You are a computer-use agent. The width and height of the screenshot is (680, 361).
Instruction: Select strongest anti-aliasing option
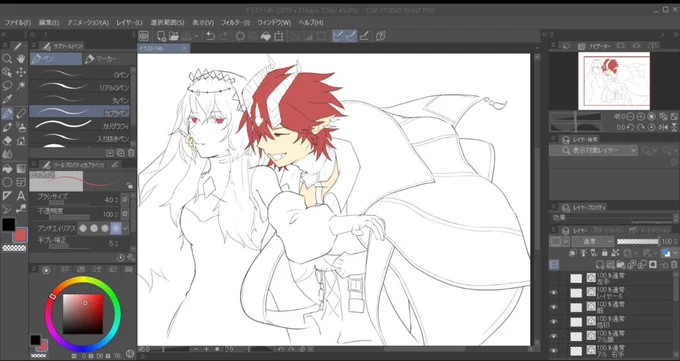(115, 228)
